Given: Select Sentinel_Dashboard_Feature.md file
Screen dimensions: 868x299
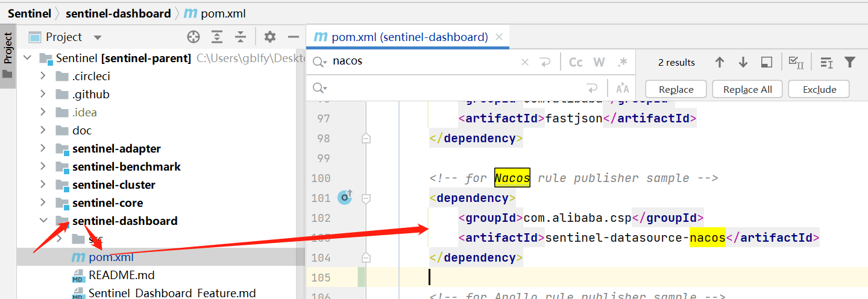Looking at the screenshot, I should pos(172,293).
